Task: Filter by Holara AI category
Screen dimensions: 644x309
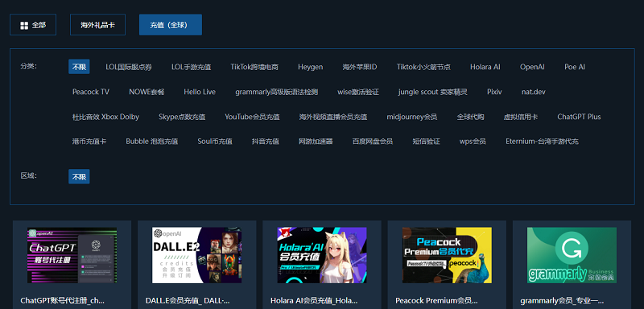Action: point(485,67)
